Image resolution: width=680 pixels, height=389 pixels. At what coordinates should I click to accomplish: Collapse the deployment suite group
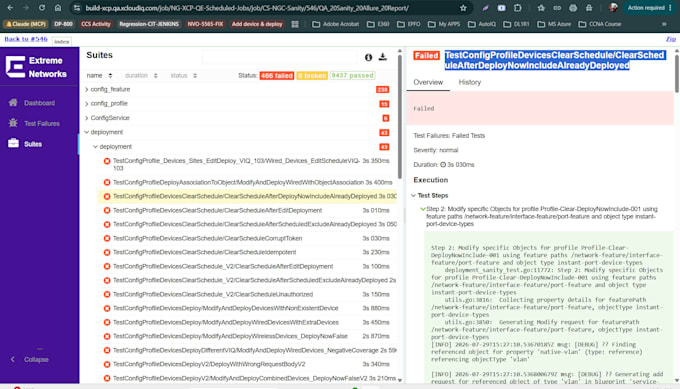(87, 132)
